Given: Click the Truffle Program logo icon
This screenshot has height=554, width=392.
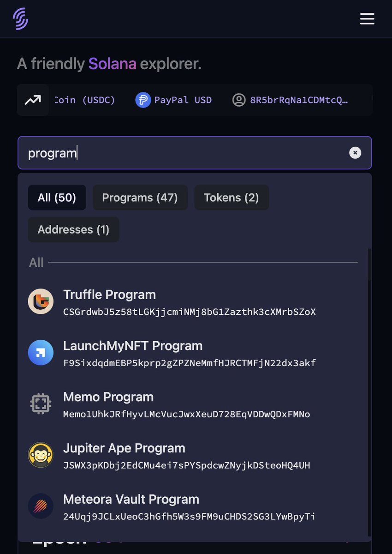Looking at the screenshot, I should [41, 302].
